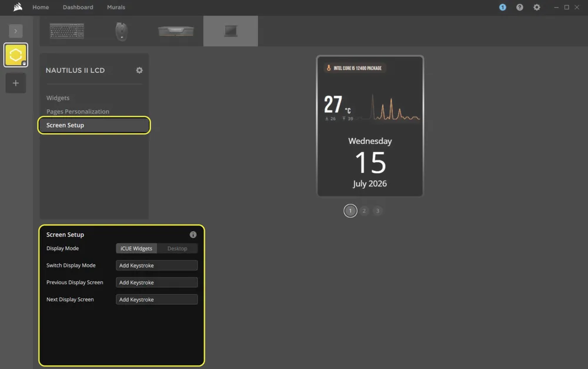Click the NAUTILUS II LCD title
This screenshot has height=369, width=588.
tap(75, 71)
